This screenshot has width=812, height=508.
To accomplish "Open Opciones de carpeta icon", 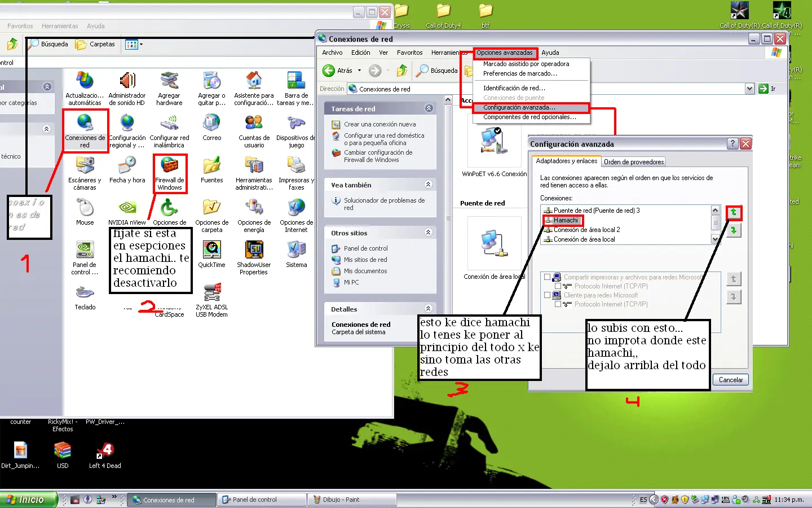I will point(211,215).
